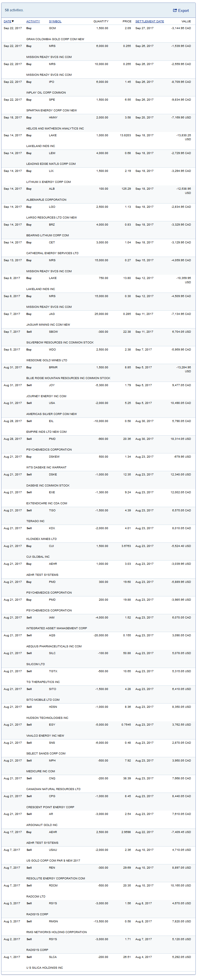Click the Export icon
Image resolution: width=200 pixels, height=980 pixels.
[175, 10]
